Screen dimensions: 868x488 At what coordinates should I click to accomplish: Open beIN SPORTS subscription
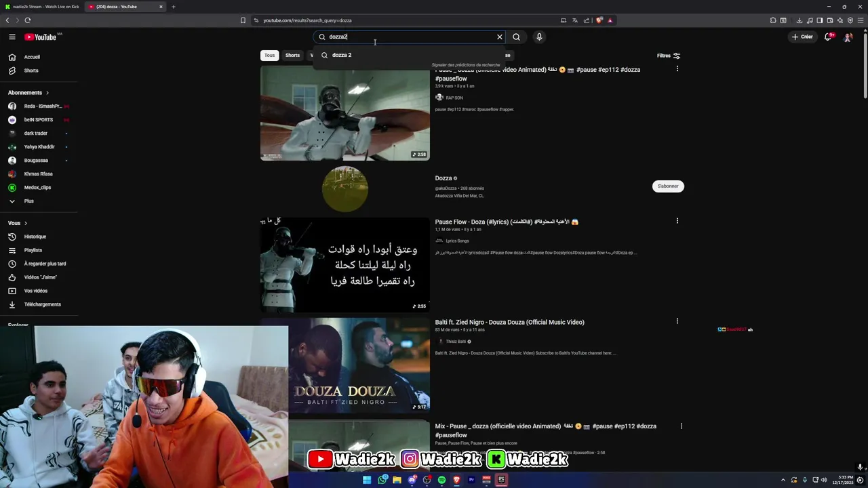[x=39, y=120]
